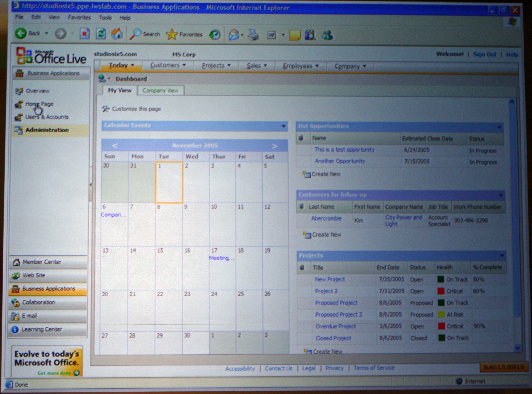Open the Hot Opportunities panel dropdown arrow
Screen dimensions: 532x394
tap(499, 128)
